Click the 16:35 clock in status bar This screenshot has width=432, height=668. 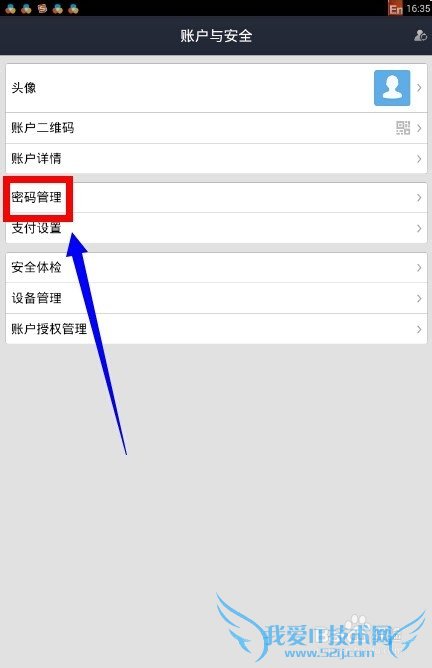tap(418, 9)
